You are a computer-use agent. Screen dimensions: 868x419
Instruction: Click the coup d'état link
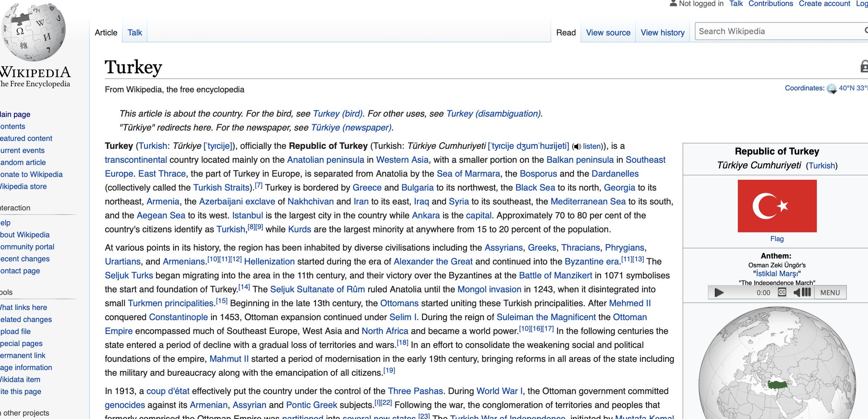click(x=168, y=391)
